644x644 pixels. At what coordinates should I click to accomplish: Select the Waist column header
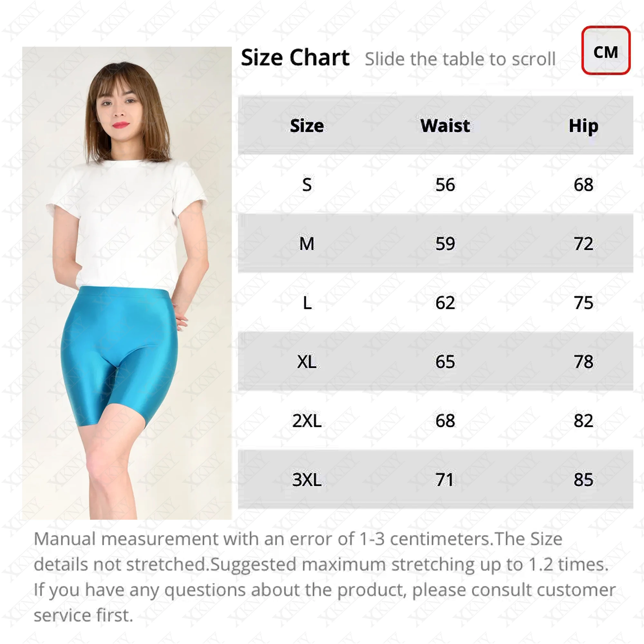click(445, 126)
